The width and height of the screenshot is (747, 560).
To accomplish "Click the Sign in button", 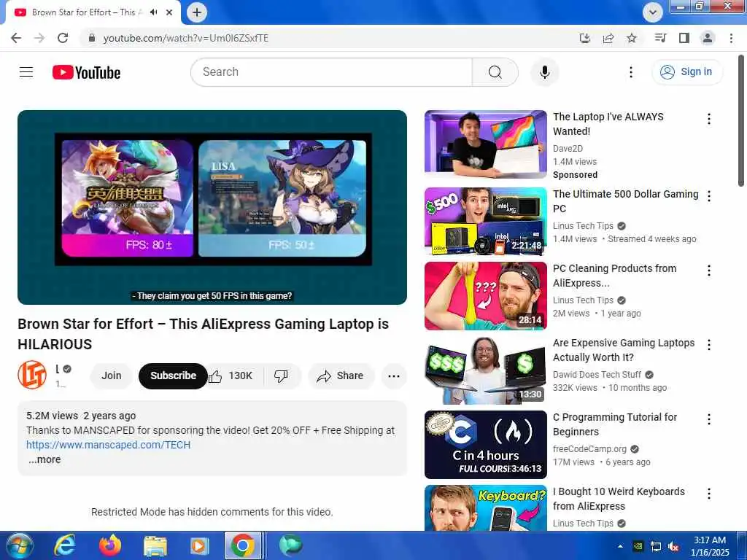I will tap(687, 72).
